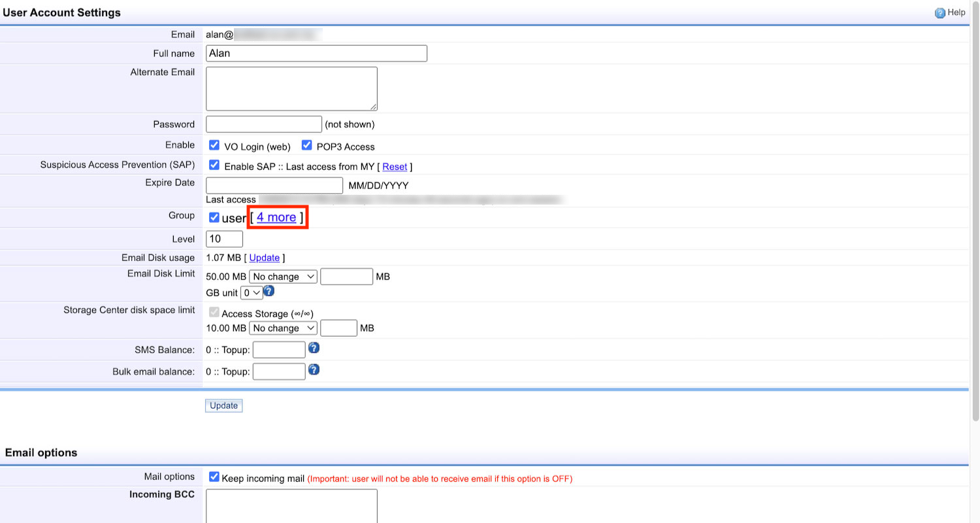
Task: Open SMS Balance topup help icon
Action: [x=314, y=348]
